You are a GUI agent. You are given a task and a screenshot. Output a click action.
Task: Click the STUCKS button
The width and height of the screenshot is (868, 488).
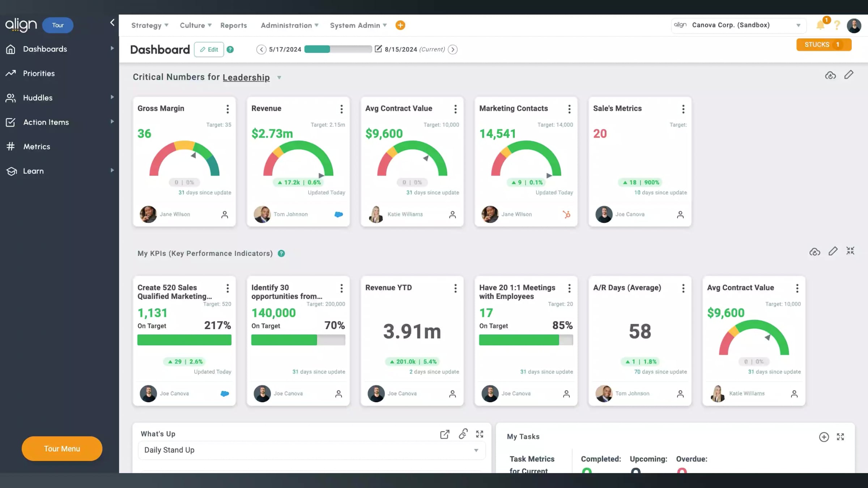[824, 44]
